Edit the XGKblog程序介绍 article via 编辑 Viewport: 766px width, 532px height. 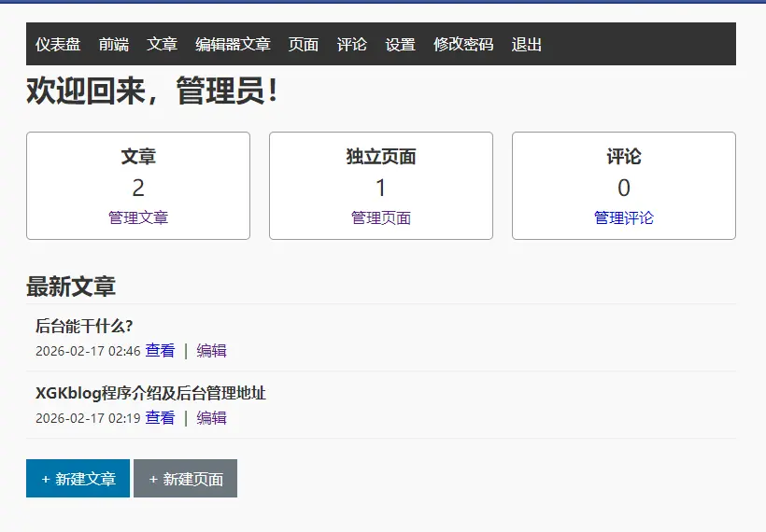pos(211,418)
